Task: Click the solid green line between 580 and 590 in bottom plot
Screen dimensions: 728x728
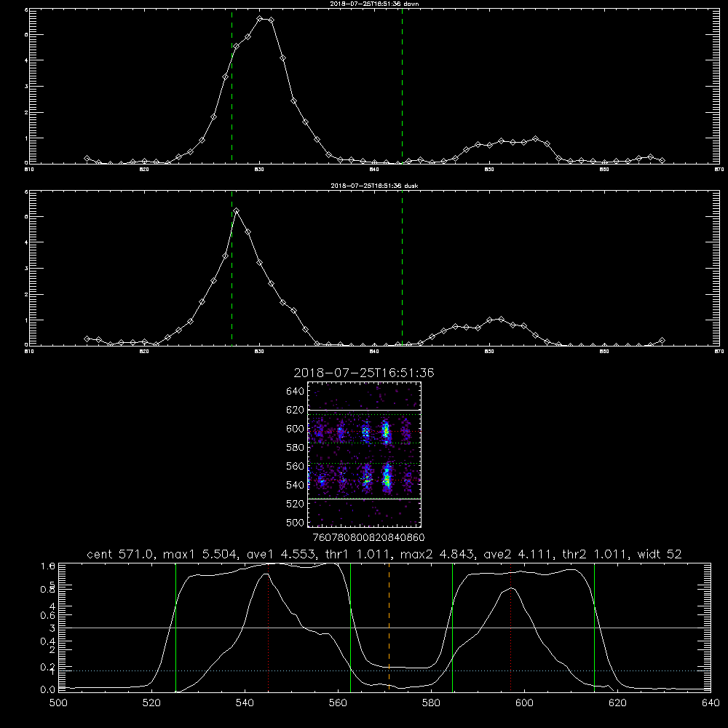Action: tap(452, 627)
